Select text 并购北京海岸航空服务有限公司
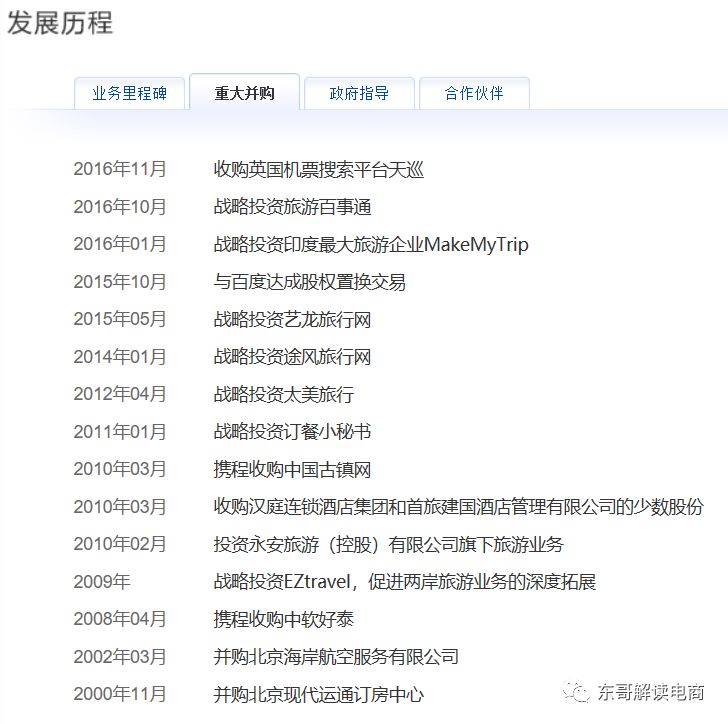Screen dimensions: 728x724 336,657
